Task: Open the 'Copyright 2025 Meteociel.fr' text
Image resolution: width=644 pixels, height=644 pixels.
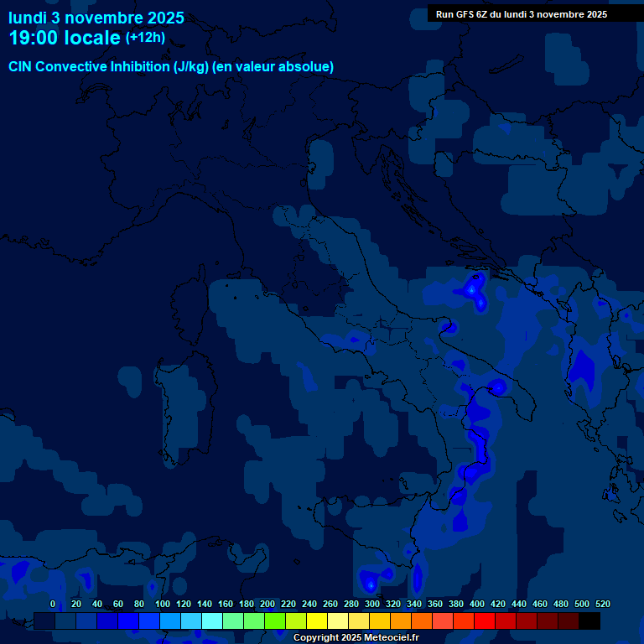Action: [356, 637]
